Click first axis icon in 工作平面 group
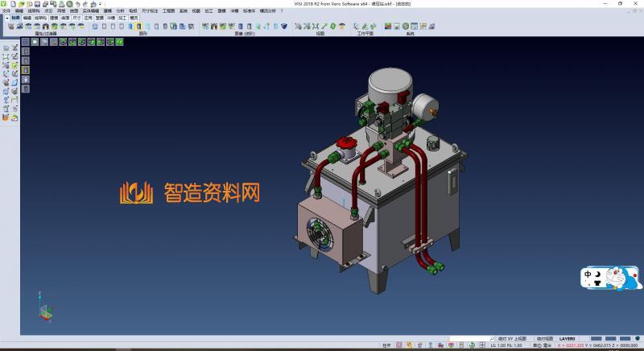This screenshot has width=644, height=351. 356,27
